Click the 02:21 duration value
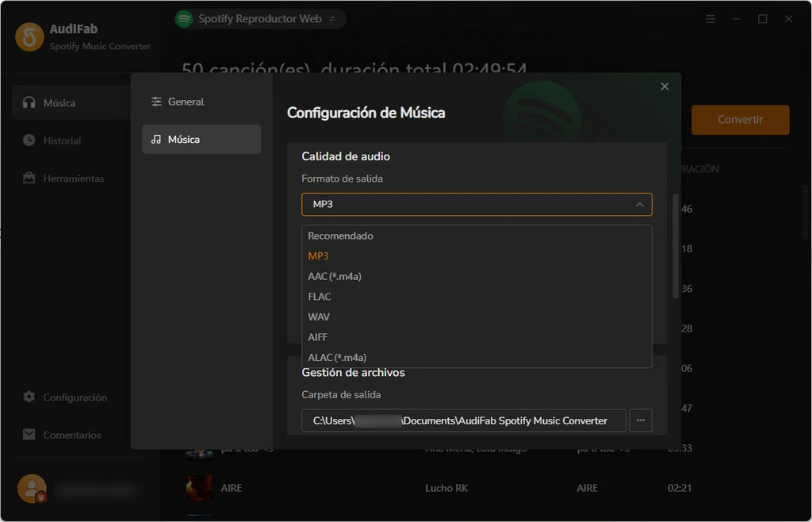The width and height of the screenshot is (812, 522). [x=680, y=488]
